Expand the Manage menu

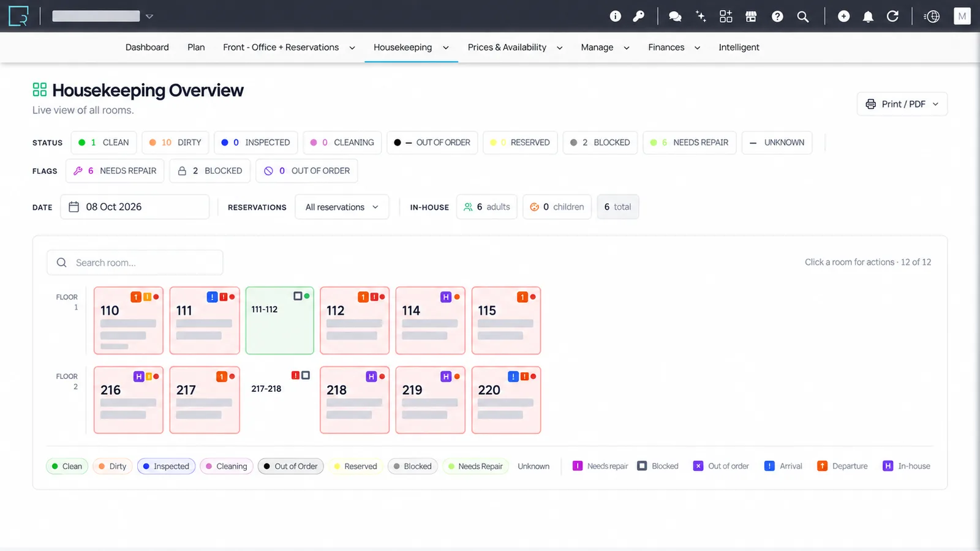[x=605, y=47]
